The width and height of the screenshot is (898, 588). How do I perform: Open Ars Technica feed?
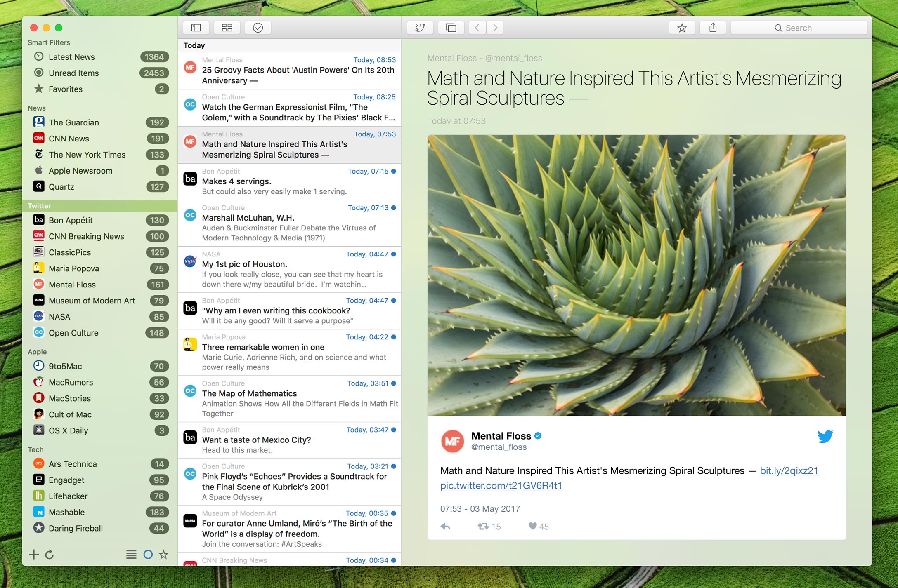coord(100,464)
